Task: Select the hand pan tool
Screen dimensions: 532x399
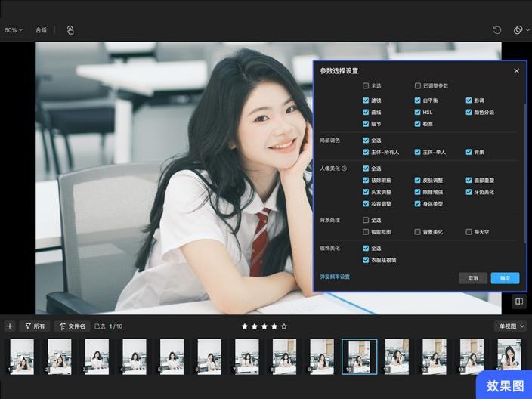Action: point(70,30)
